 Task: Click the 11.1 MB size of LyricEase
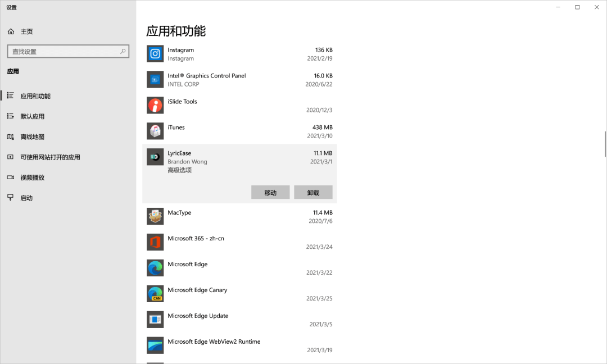pos(323,153)
